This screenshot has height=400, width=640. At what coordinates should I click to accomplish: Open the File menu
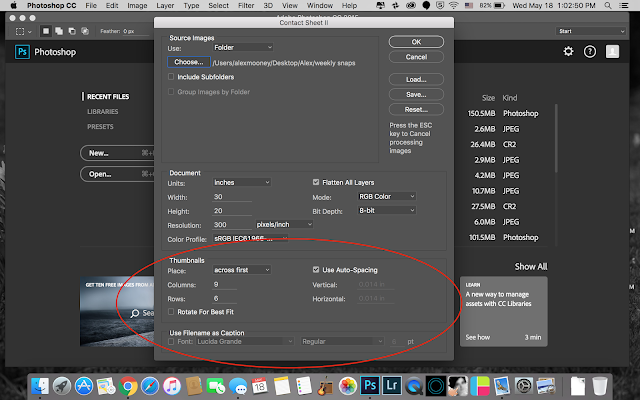(91, 5)
